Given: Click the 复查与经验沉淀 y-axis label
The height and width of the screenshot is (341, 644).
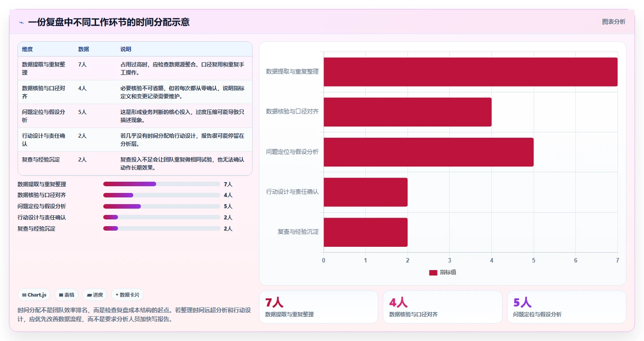Looking at the screenshot, I should click(298, 232).
